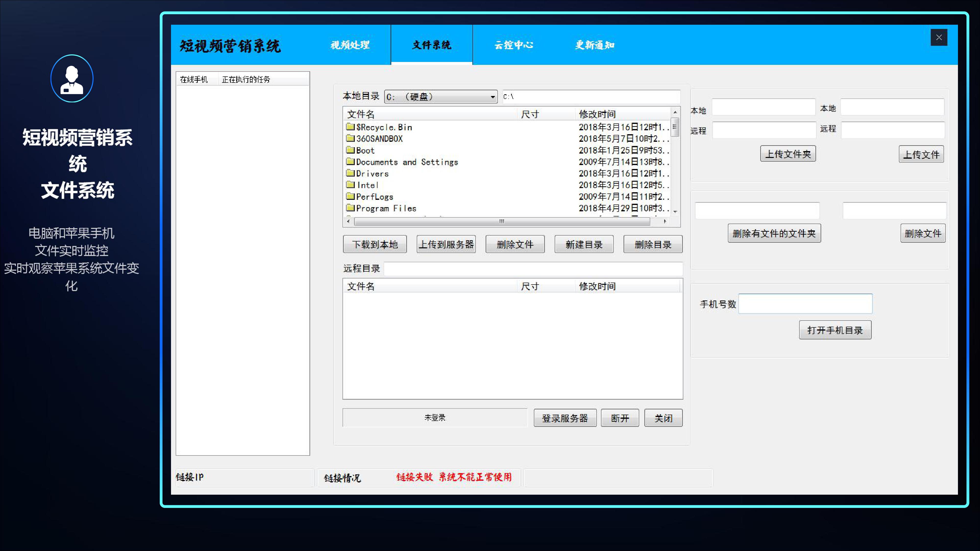Click 删除文件 in the right panel

tap(923, 233)
